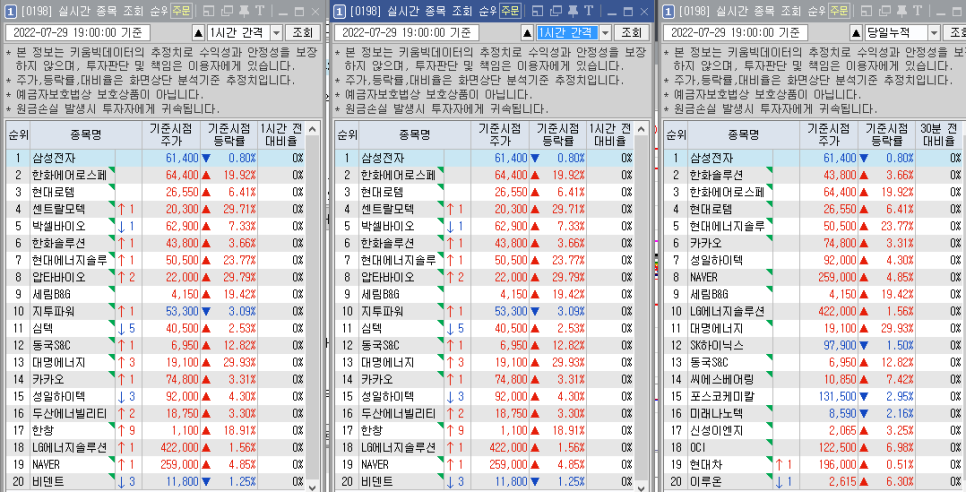The width and height of the screenshot is (966, 492).
Task: Open the 1시간 간격 dropdown in left window
Action: pyautogui.click(x=276, y=33)
